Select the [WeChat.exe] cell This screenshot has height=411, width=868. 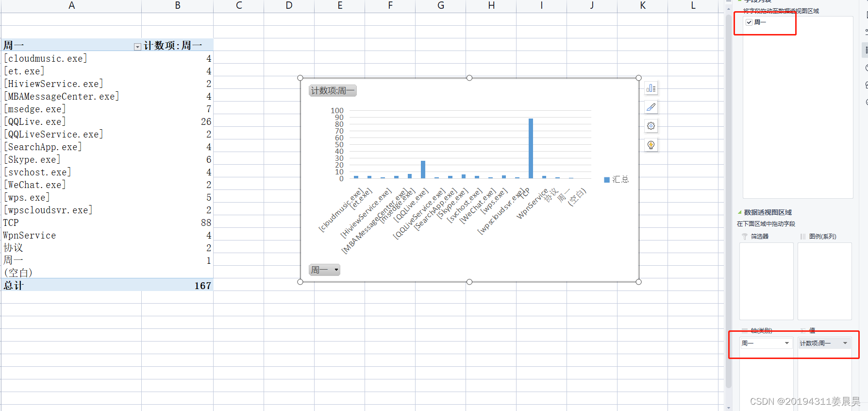[x=71, y=185]
